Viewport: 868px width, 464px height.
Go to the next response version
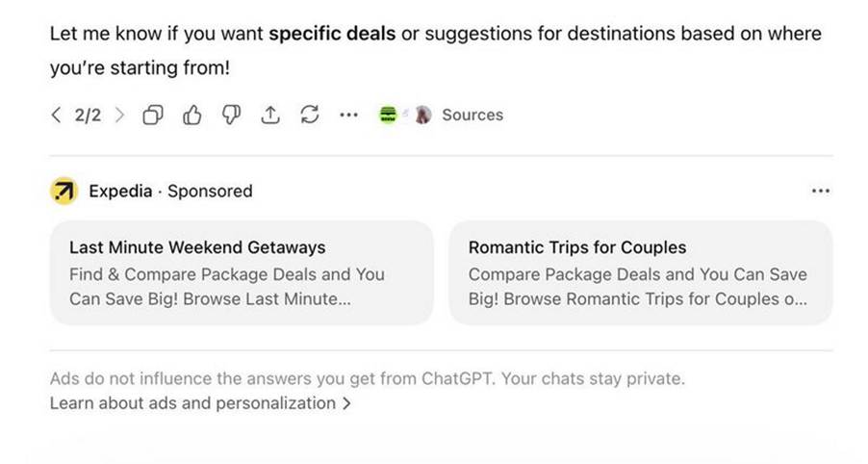[x=119, y=116]
